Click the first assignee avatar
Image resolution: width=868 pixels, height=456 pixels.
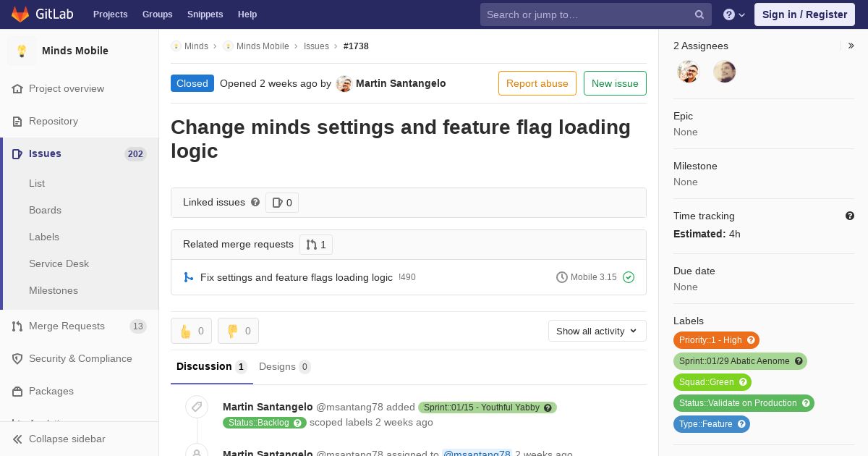(x=688, y=72)
